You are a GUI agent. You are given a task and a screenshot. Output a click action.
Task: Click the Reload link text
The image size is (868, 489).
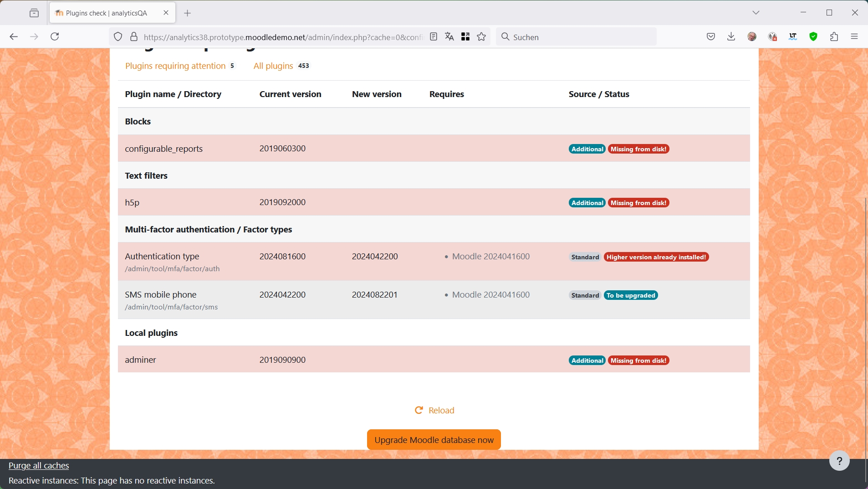pyautogui.click(x=441, y=411)
